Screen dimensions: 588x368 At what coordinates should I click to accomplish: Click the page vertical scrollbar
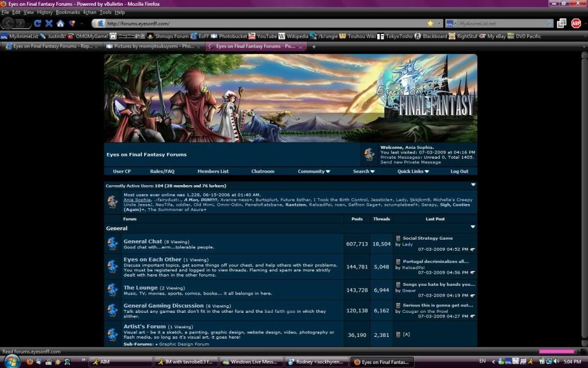click(x=584, y=199)
